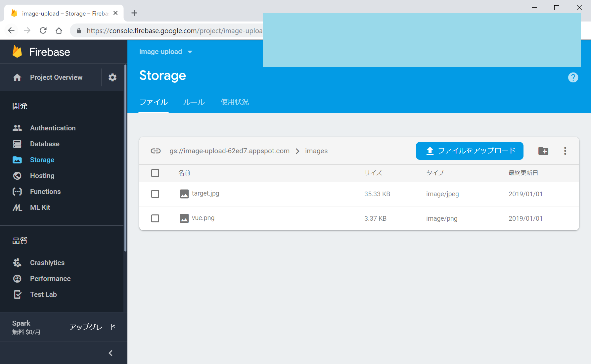
Task: Click the create new folder icon
Action: (x=543, y=151)
